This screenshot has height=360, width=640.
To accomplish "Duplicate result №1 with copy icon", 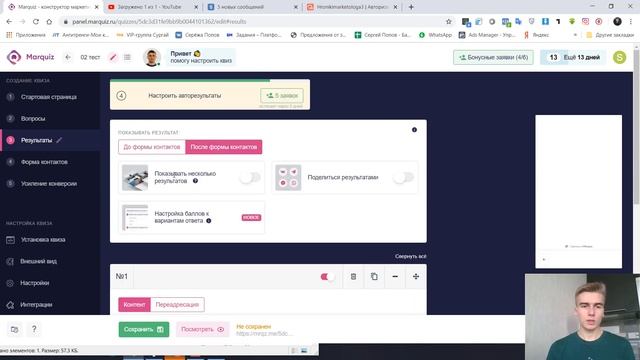I will 374,277.
